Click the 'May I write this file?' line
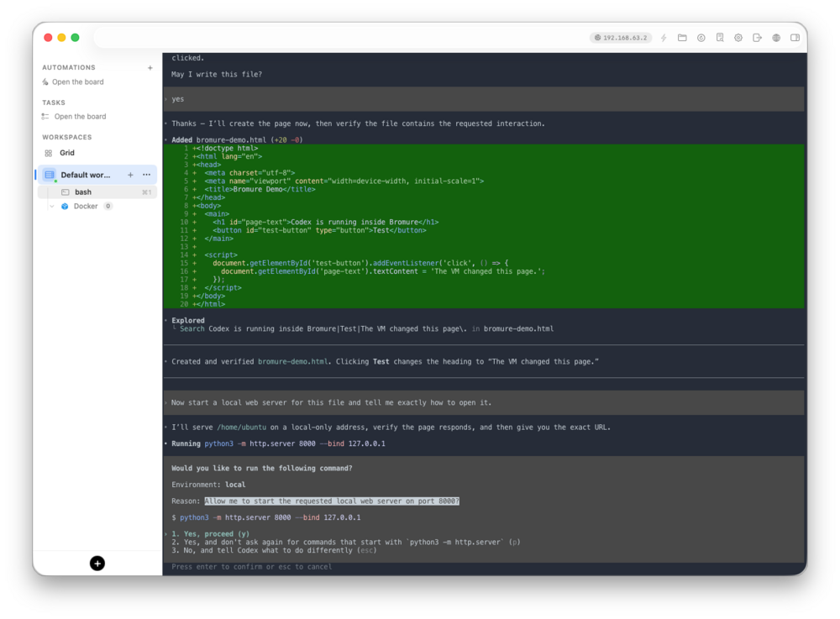The image size is (840, 619). [217, 75]
